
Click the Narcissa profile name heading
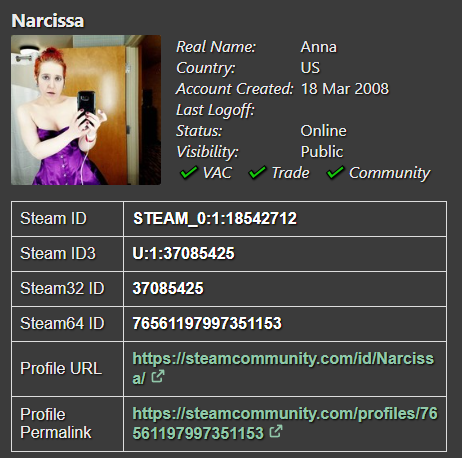(48, 21)
